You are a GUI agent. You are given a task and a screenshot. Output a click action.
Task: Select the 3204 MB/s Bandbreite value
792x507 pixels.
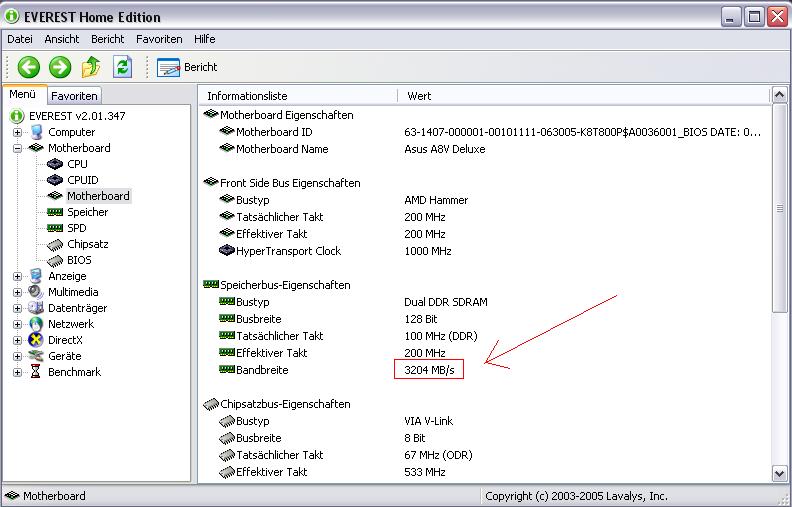coord(429,370)
